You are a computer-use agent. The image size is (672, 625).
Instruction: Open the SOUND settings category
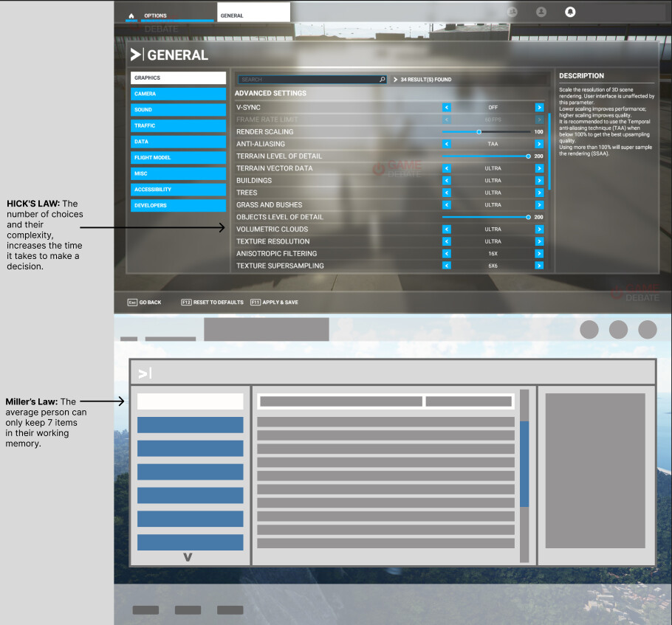tap(177, 109)
